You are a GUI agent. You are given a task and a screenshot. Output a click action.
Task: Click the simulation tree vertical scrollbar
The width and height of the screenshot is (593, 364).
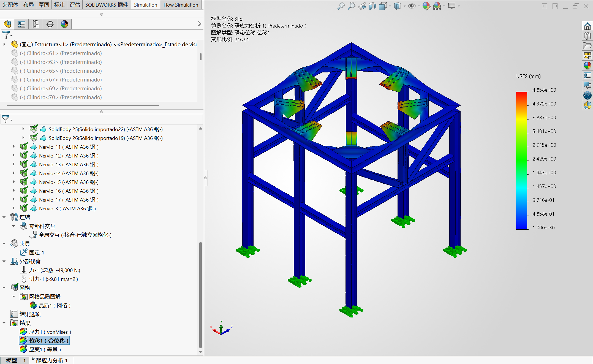(x=200, y=295)
